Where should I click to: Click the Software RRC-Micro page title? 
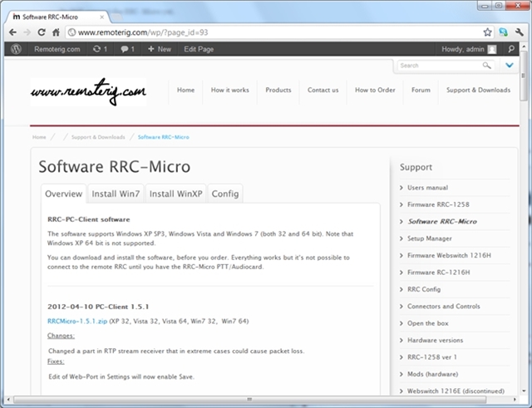[x=115, y=166]
